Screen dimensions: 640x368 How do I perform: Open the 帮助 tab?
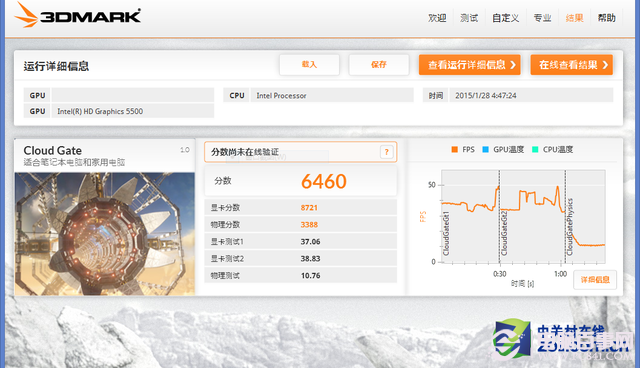(x=607, y=18)
